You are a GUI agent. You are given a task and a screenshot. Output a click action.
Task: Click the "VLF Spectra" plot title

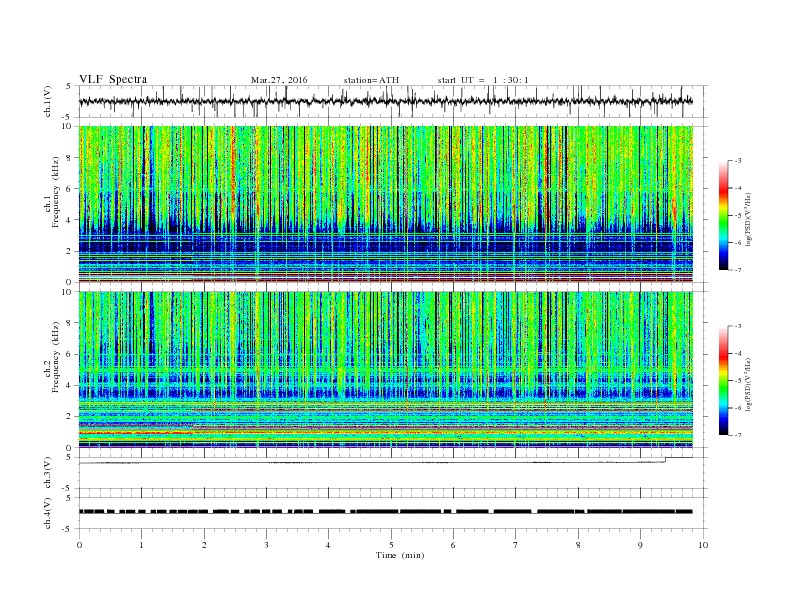[x=113, y=79]
